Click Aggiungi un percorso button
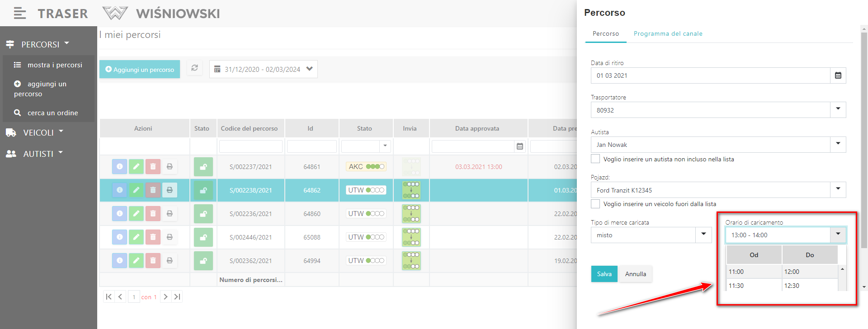 [140, 70]
